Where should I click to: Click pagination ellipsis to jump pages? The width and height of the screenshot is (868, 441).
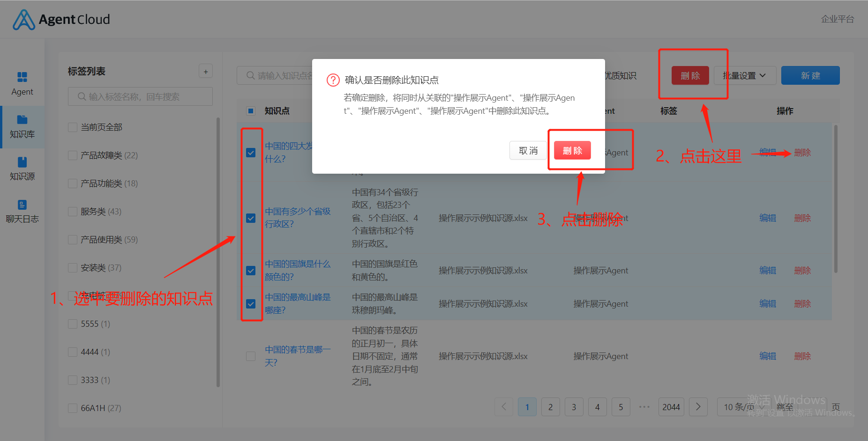tap(644, 407)
